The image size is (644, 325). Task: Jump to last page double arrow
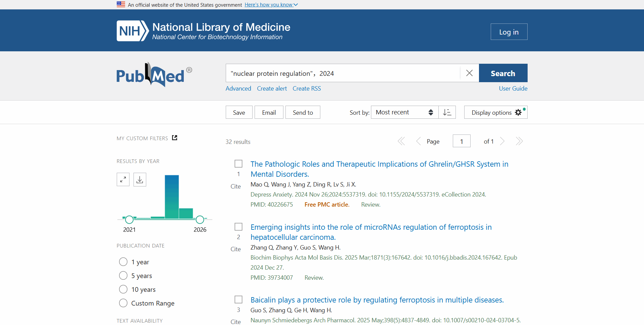tap(519, 141)
